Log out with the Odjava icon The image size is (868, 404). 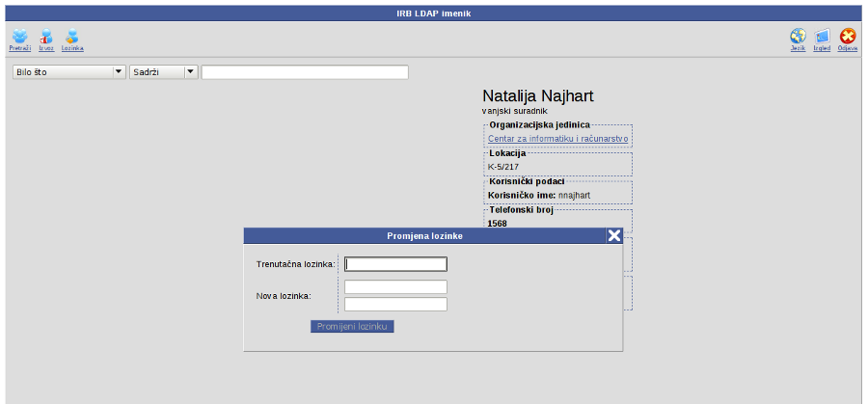[x=848, y=38]
